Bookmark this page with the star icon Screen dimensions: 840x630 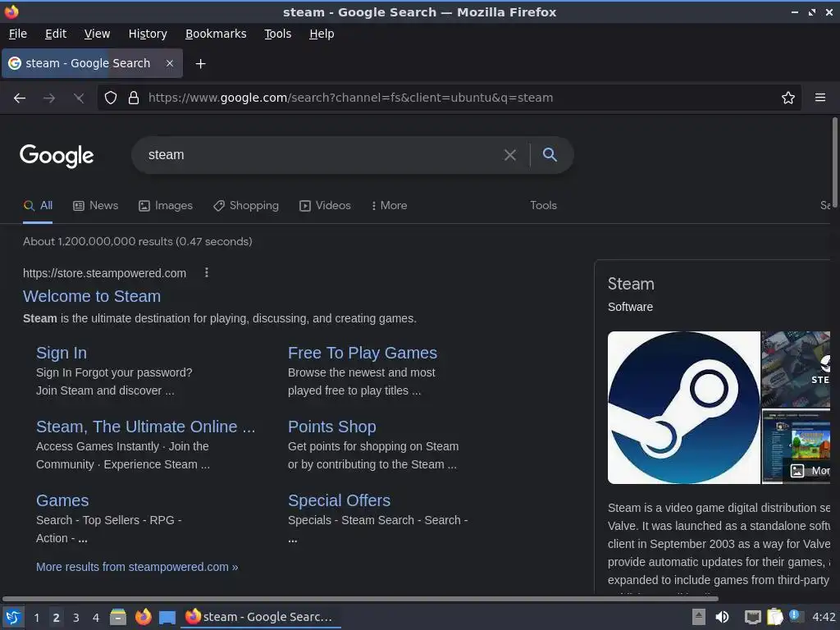[787, 98]
